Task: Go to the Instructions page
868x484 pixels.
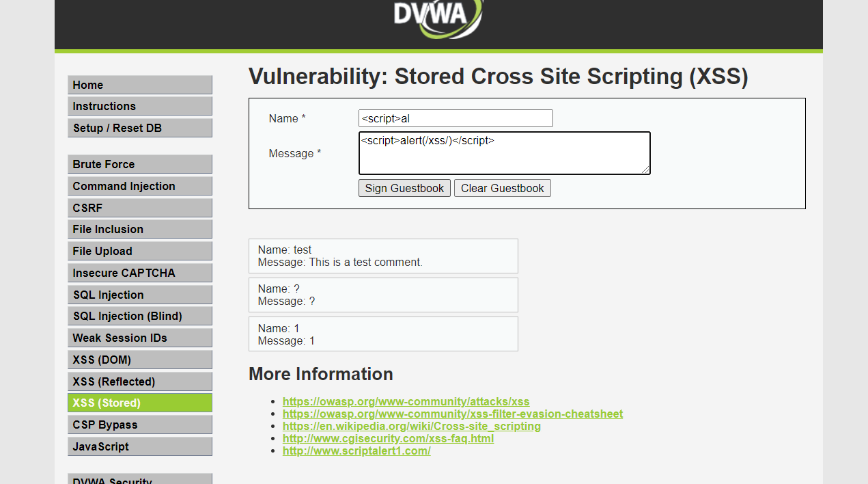Action: click(x=140, y=106)
